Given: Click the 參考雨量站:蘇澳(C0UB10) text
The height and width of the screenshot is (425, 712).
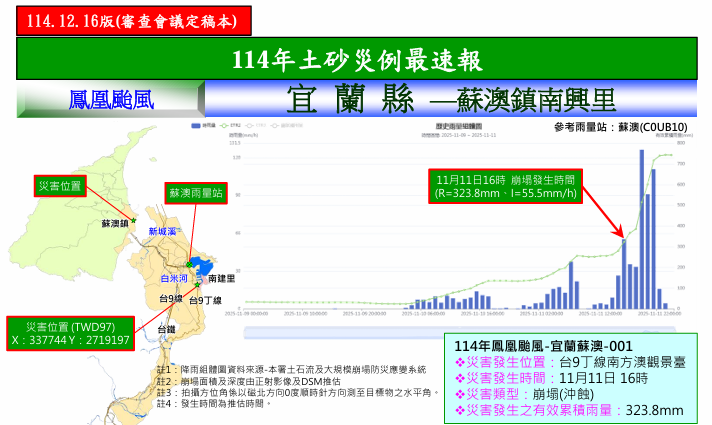Looking at the screenshot, I should pos(620,128).
